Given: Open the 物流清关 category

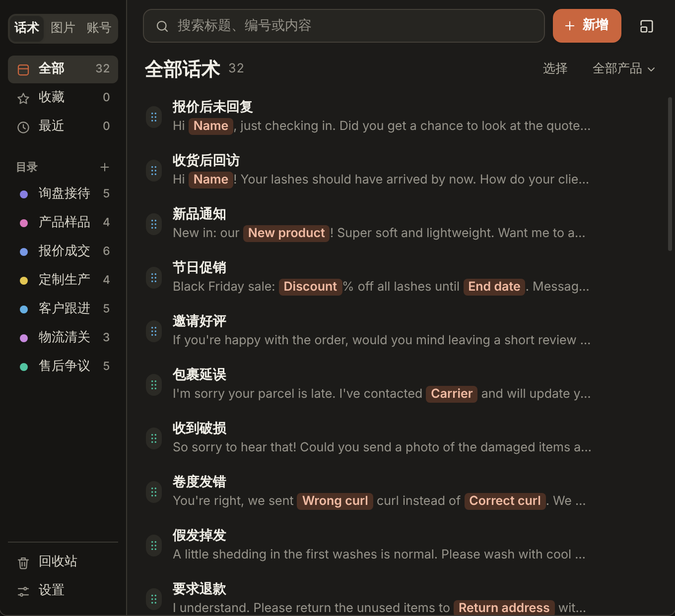Looking at the screenshot, I should [63, 337].
